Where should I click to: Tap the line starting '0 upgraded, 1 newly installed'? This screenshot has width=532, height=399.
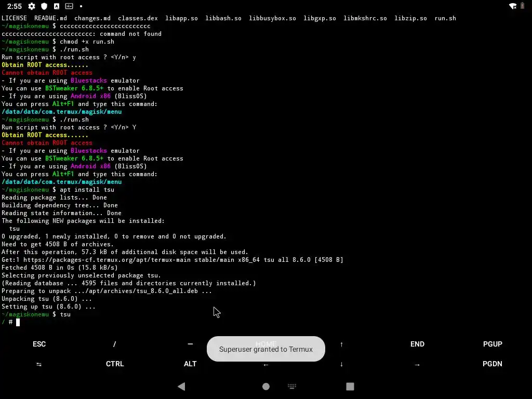click(114, 236)
